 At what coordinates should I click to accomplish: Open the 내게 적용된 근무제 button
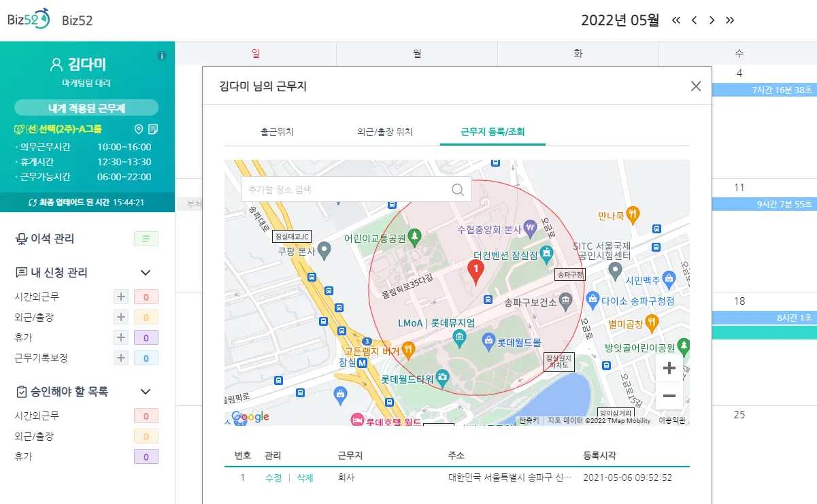pyautogui.click(x=86, y=108)
